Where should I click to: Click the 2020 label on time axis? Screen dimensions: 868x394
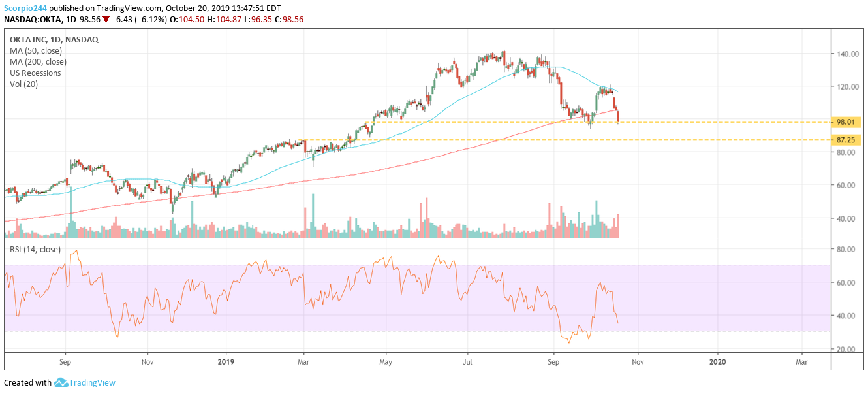[717, 361]
